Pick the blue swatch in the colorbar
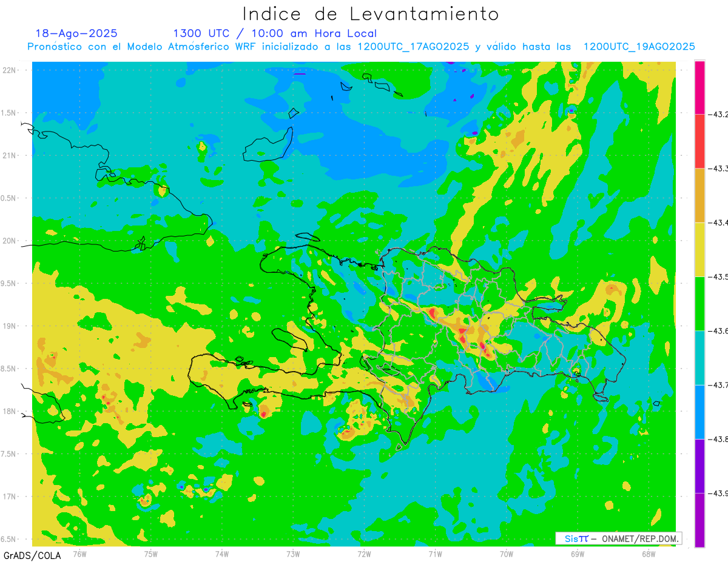This screenshot has height=562, width=728. (699, 411)
